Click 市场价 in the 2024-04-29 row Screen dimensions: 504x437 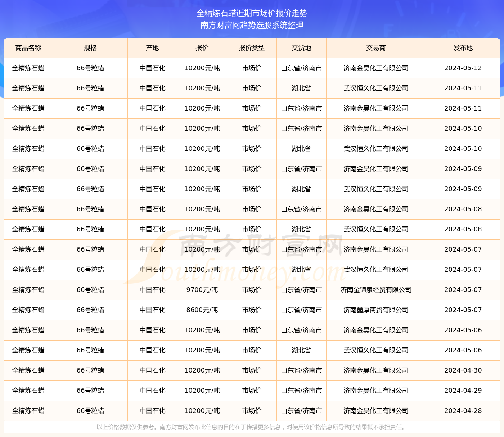[x=252, y=391]
